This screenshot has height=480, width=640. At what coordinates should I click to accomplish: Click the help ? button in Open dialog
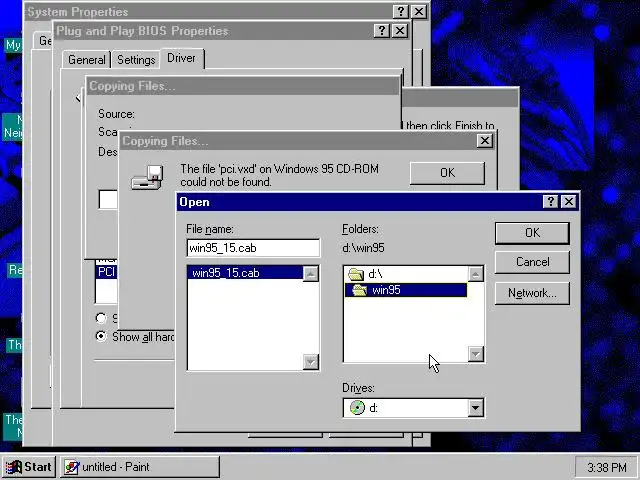click(550, 201)
